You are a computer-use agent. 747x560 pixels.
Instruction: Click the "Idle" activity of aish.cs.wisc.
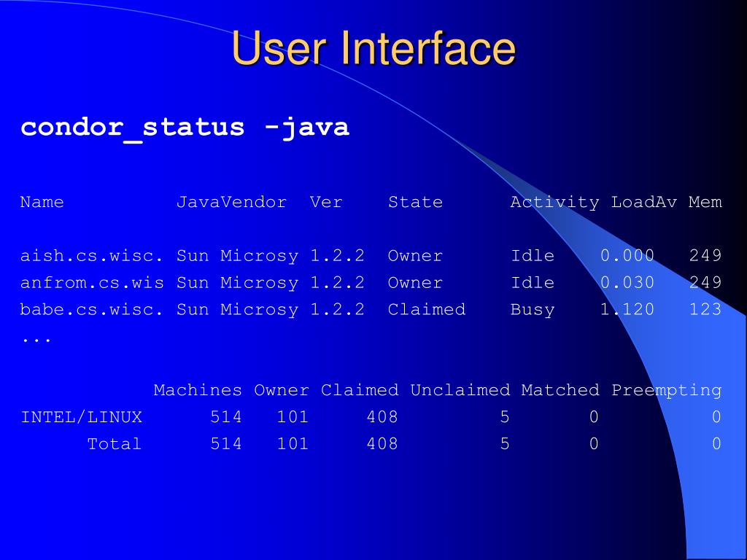pos(533,256)
